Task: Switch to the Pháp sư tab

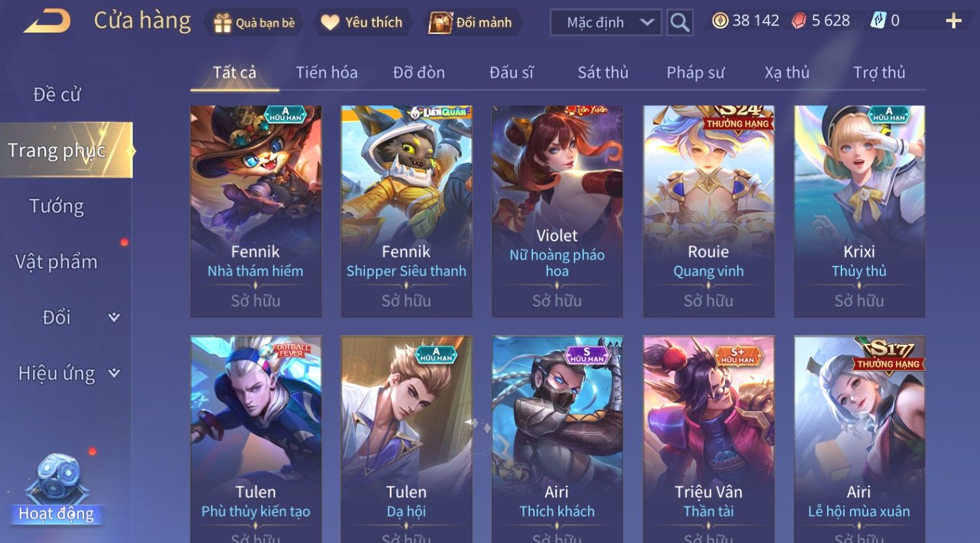Action: point(695,72)
